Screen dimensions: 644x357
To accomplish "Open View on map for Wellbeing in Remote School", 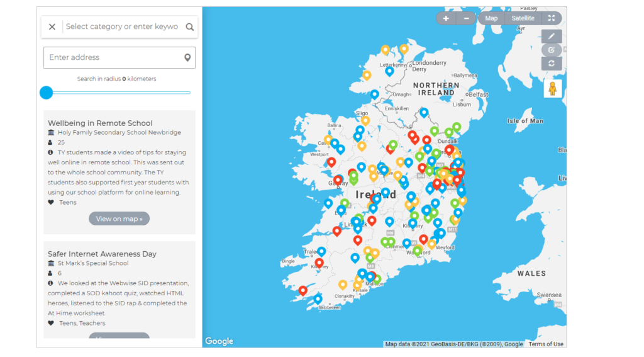I will [x=119, y=219].
